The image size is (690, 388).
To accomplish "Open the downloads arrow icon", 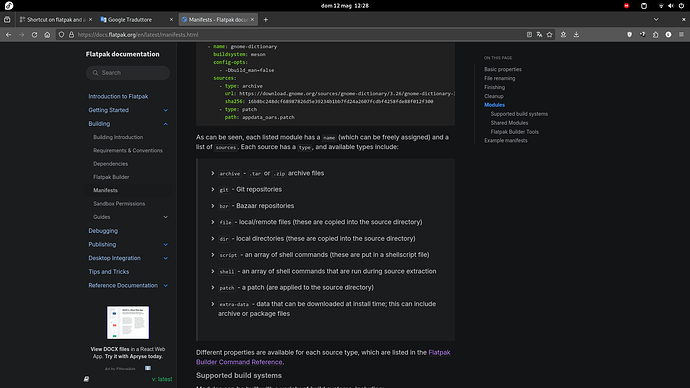I will coord(576,34).
